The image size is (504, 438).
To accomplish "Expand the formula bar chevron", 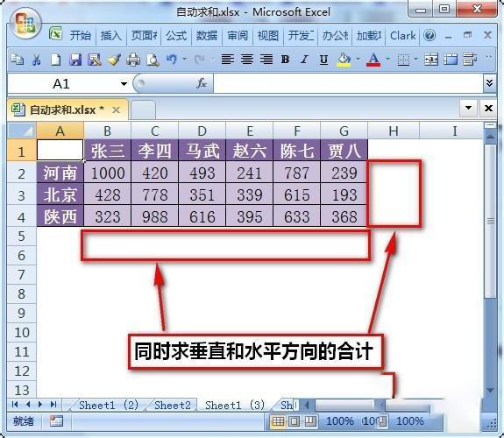I will pos(489,83).
